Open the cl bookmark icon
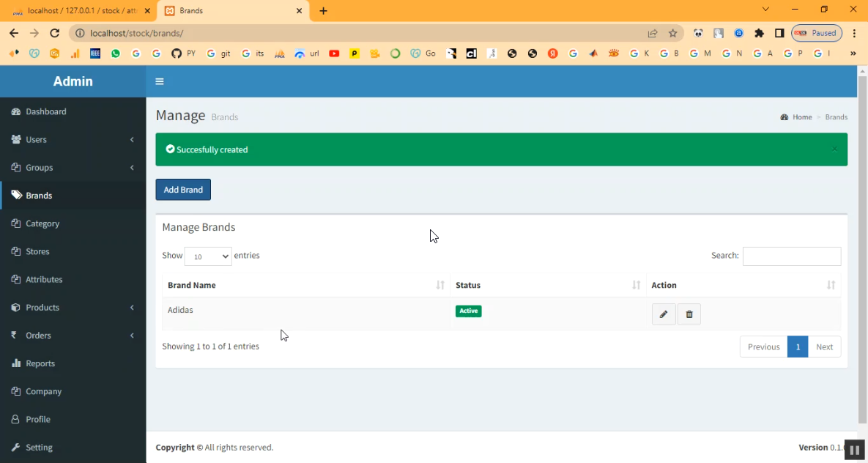Viewport: 868px width, 463px height. tap(471, 53)
